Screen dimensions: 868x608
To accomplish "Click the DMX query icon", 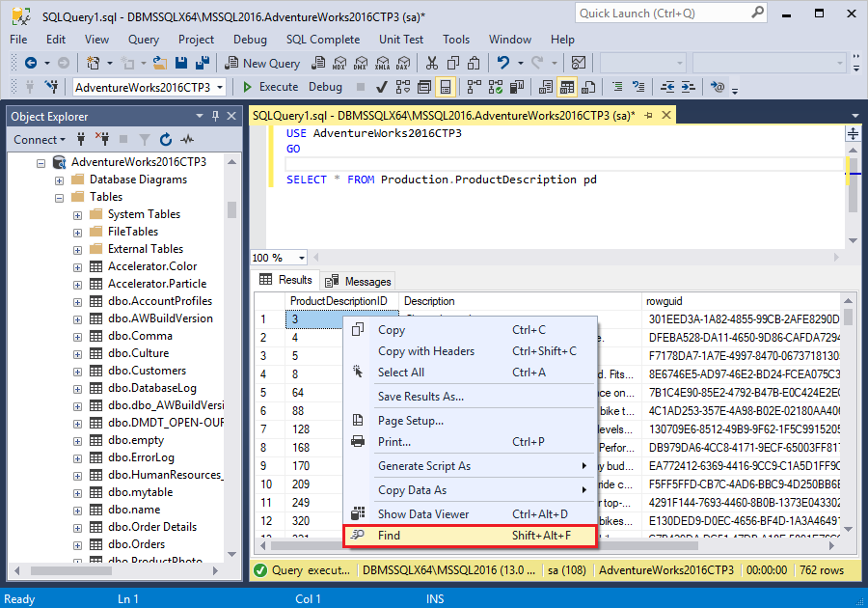I will pyautogui.click(x=361, y=63).
